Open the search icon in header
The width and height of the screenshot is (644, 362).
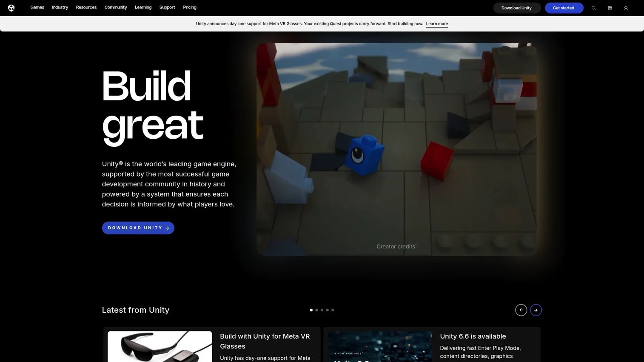click(593, 8)
